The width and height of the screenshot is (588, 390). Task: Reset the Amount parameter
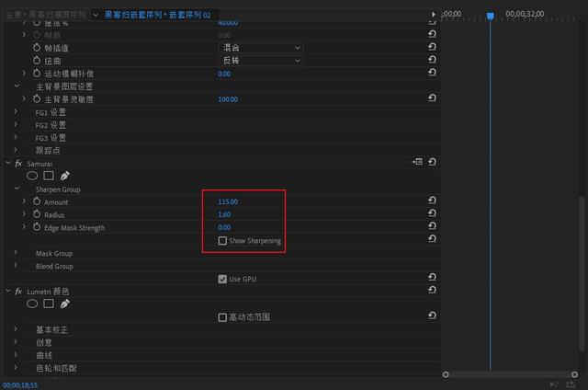432,201
